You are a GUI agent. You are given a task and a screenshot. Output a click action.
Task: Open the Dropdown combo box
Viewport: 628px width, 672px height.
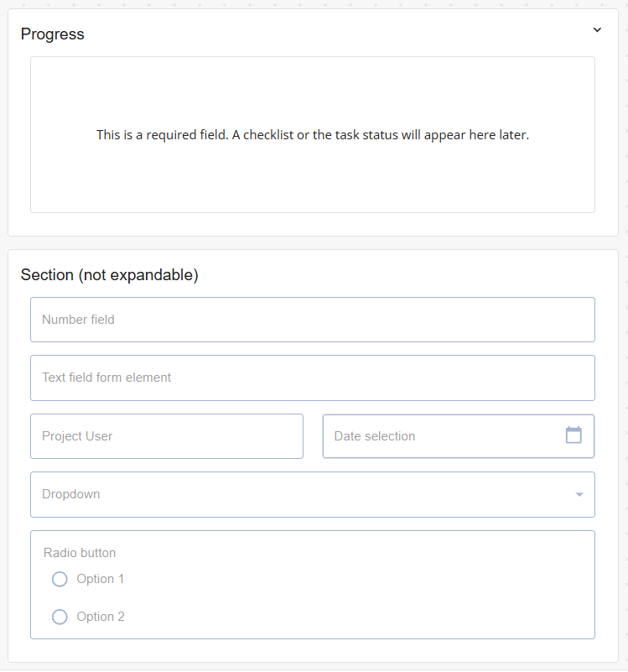(x=313, y=495)
